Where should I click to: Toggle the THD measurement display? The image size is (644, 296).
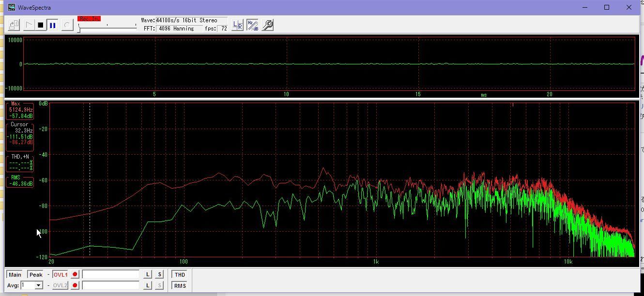180,275
